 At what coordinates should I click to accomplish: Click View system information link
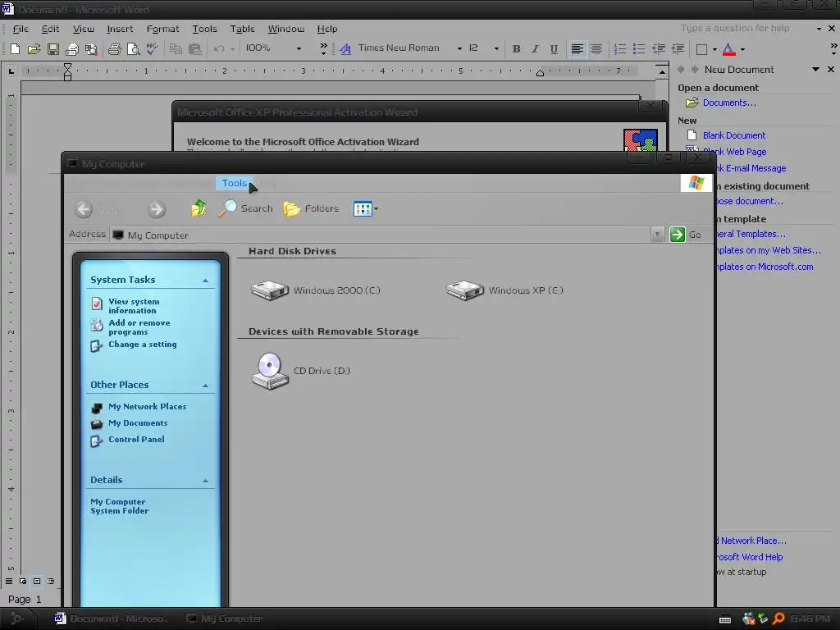tap(134, 306)
